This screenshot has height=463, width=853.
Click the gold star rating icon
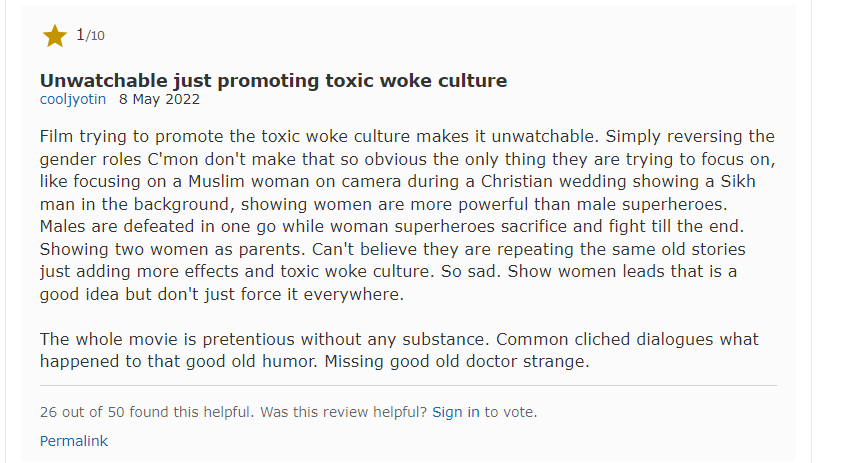[54, 36]
